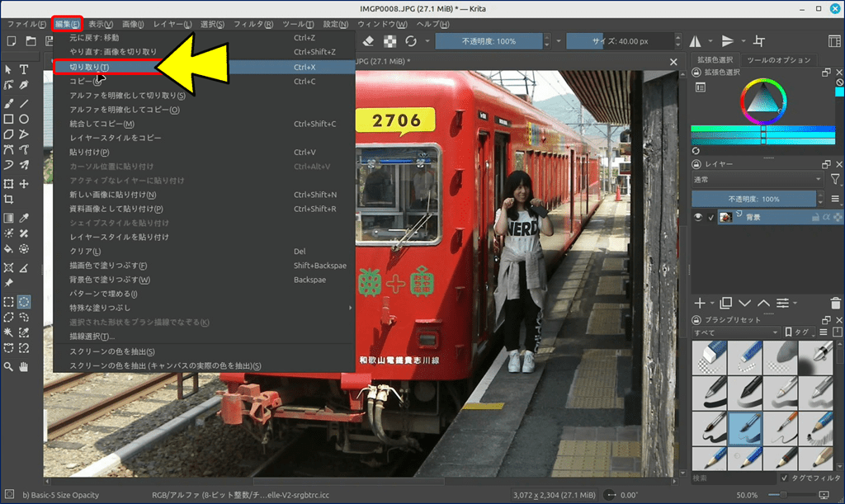This screenshot has height=504, width=845.
Task: Select the Zoom magnifier tool
Action: tap(8, 365)
